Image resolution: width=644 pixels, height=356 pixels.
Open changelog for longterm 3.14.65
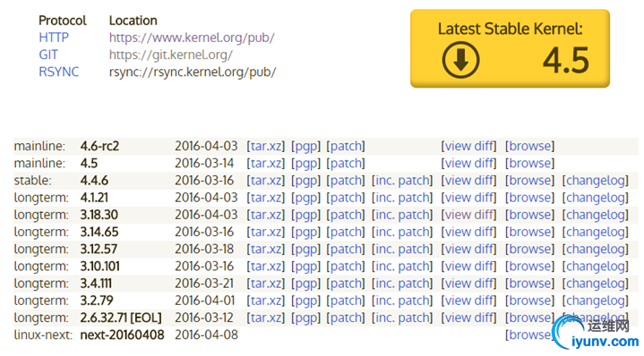(x=596, y=233)
